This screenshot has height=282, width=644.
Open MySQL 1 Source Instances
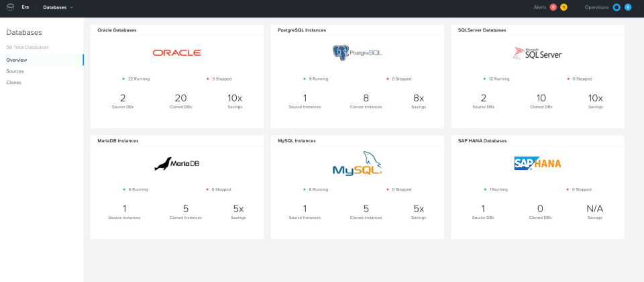tap(305, 211)
